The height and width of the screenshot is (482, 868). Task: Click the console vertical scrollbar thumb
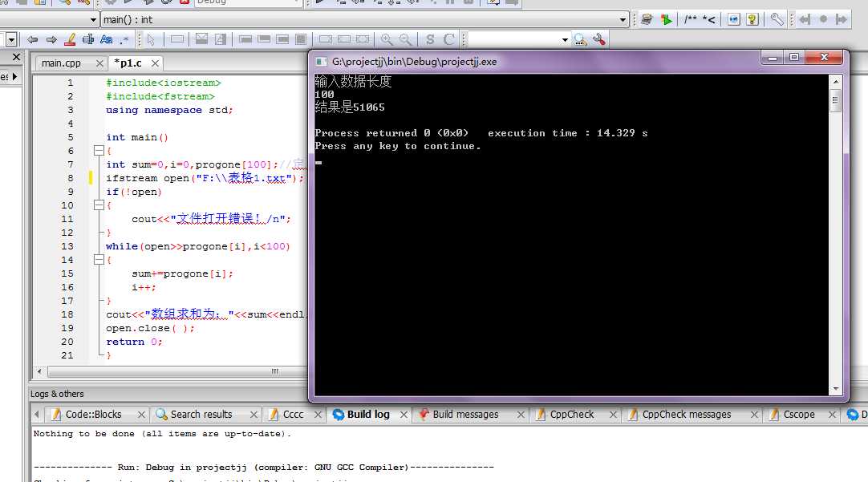[836, 101]
